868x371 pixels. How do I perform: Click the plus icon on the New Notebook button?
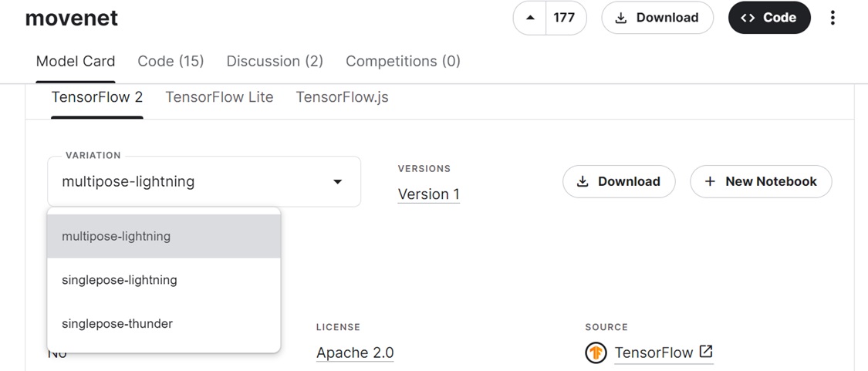pyautogui.click(x=711, y=181)
